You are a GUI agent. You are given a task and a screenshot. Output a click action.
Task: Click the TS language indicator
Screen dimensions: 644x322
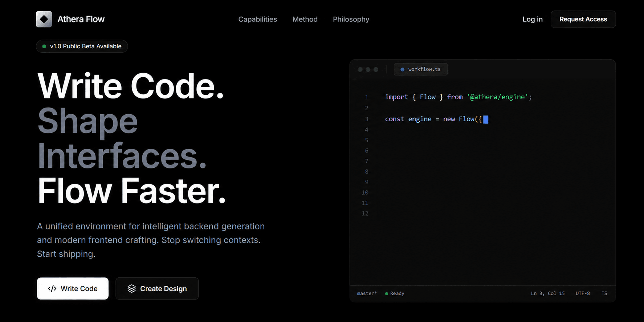[604, 293]
